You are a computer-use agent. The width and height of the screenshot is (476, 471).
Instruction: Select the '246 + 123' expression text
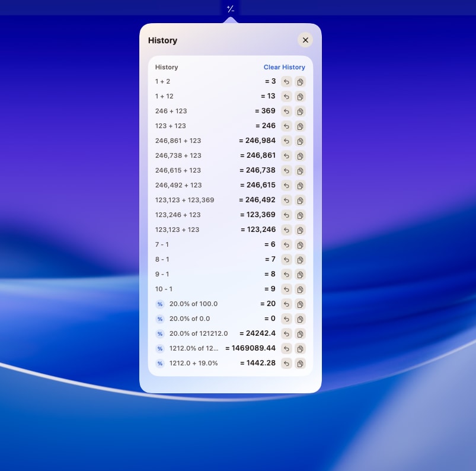171,111
